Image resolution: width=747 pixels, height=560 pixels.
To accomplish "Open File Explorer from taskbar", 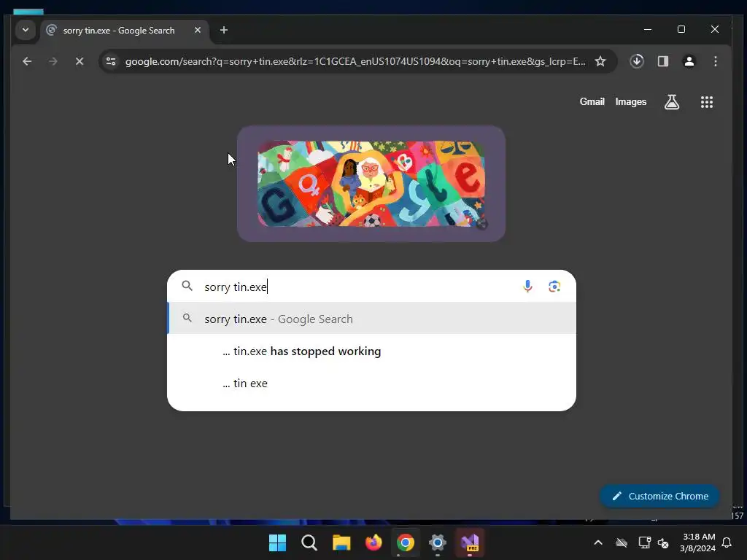I will point(341,542).
